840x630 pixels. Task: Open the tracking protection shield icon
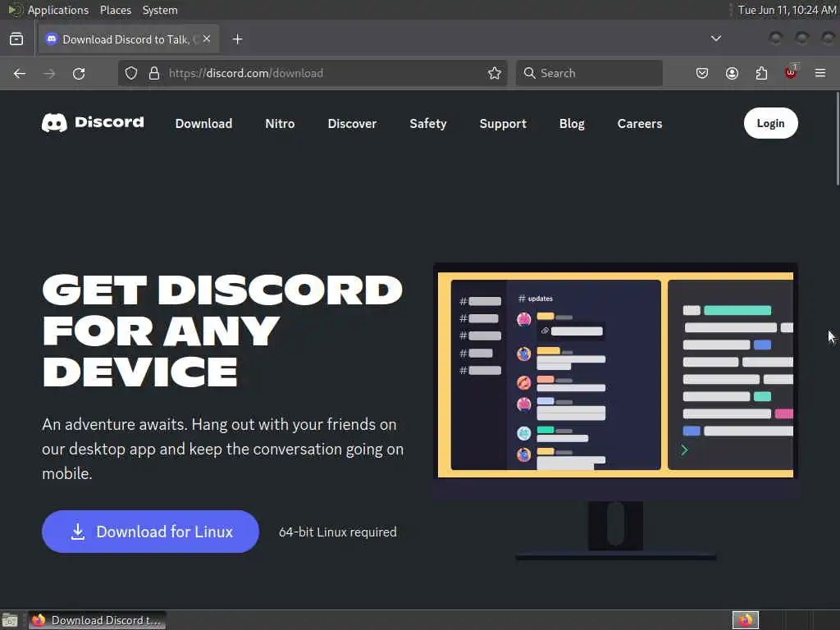tap(131, 73)
